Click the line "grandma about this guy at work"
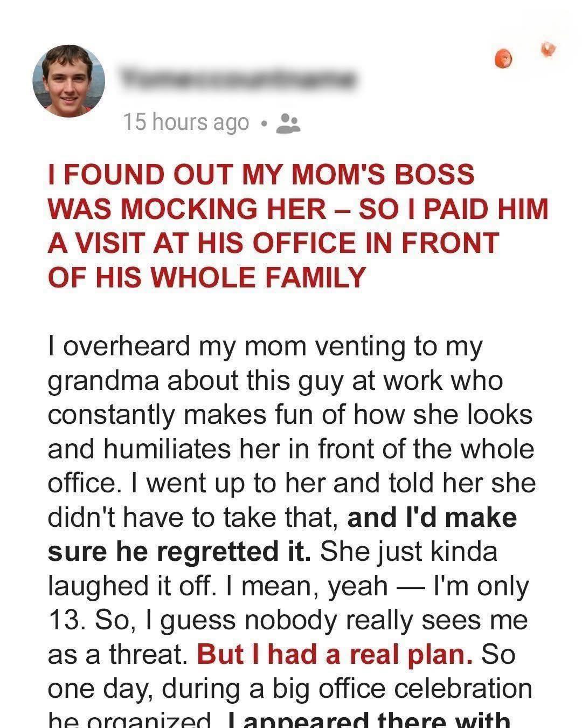The width and height of the screenshot is (582, 728). click(x=275, y=381)
